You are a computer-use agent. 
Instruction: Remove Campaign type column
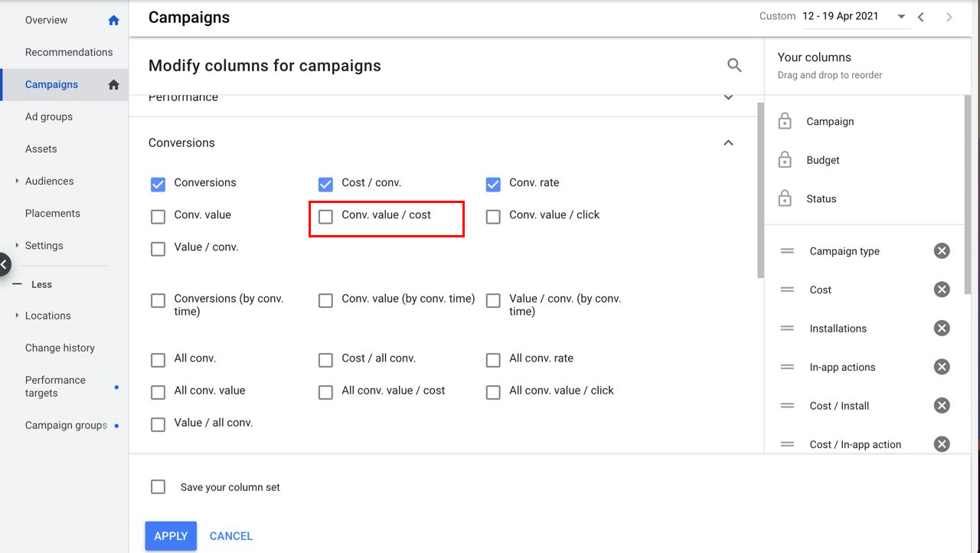click(x=942, y=251)
